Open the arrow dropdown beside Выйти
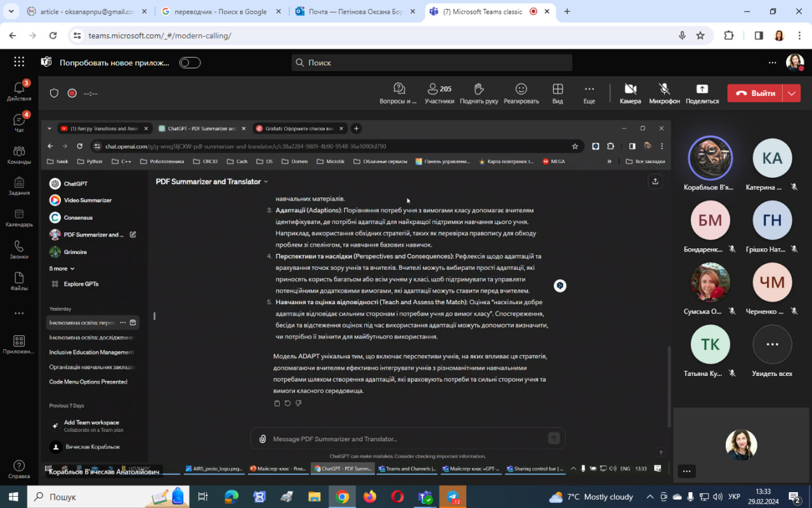Screen dimensions: 812x508 (792, 93)
